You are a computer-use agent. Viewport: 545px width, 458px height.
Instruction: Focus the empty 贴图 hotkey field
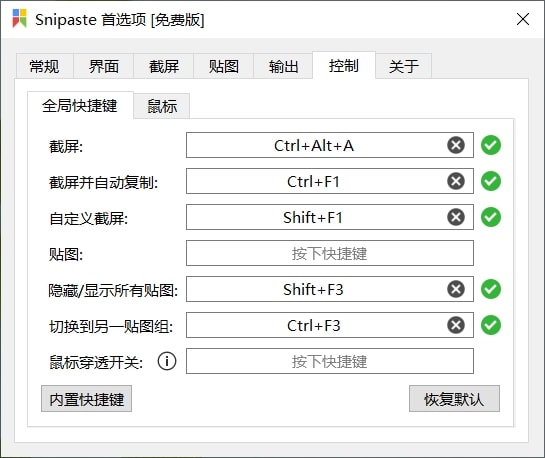330,253
